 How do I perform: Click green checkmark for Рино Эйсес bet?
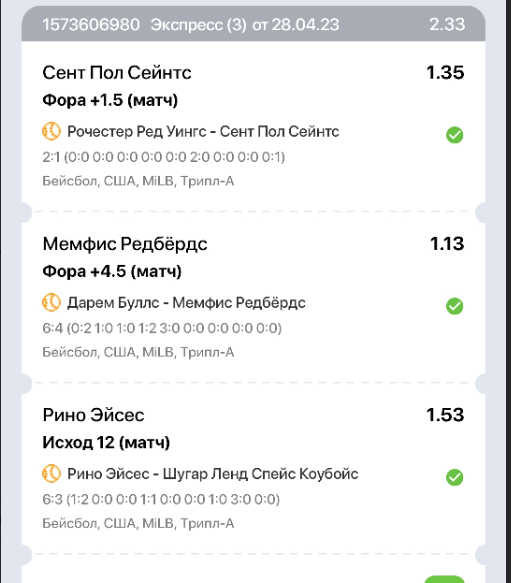pos(454,477)
